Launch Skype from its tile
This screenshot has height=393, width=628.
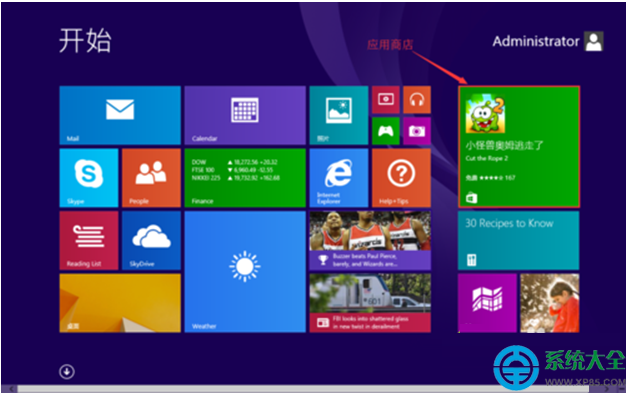point(89,178)
